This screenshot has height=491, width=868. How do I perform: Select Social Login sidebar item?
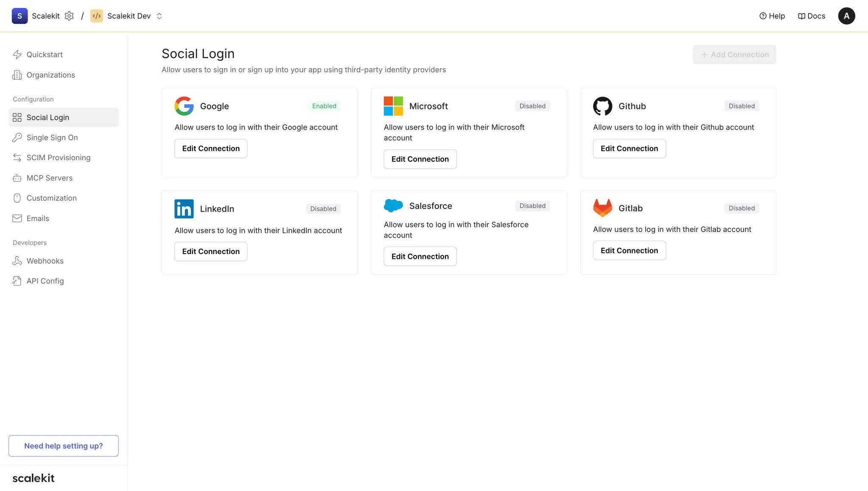tap(64, 117)
